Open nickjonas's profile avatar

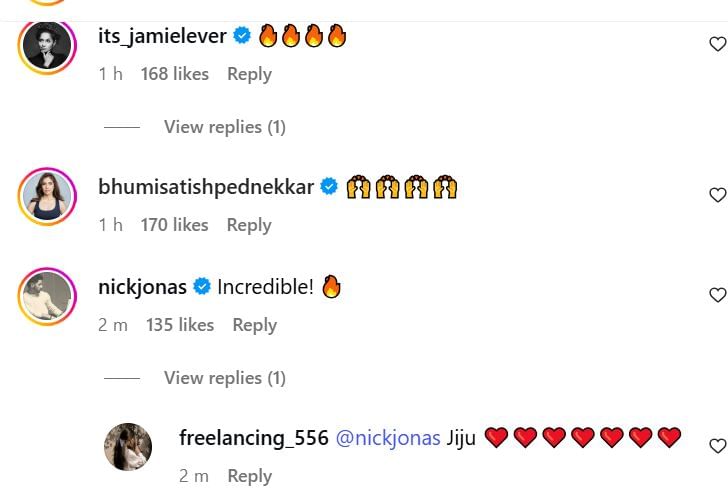click(46, 296)
